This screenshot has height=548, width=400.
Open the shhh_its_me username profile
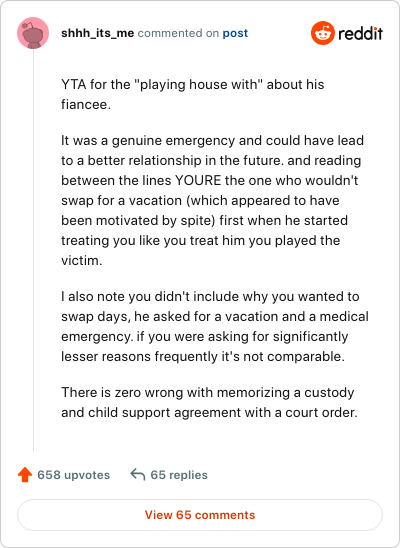click(97, 33)
